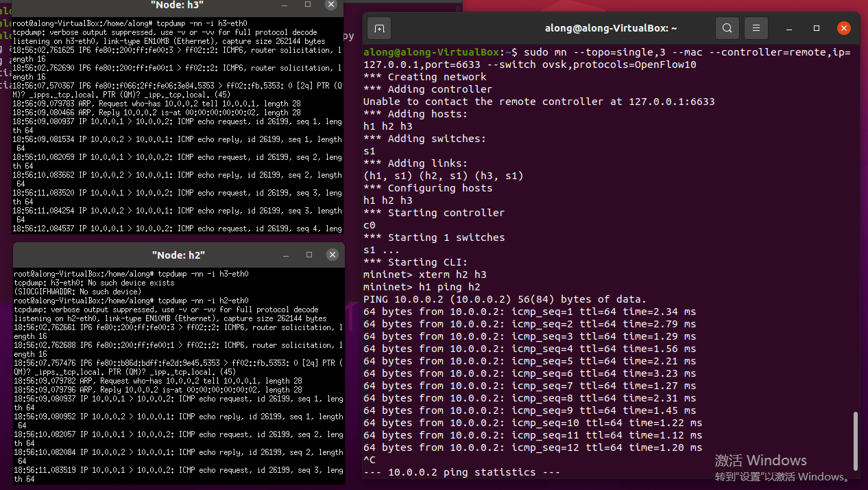Viewport: 868px width, 490px height.
Task: Click the 18:56:09.079796 ARP Reply line in h2
Action: coord(158,390)
